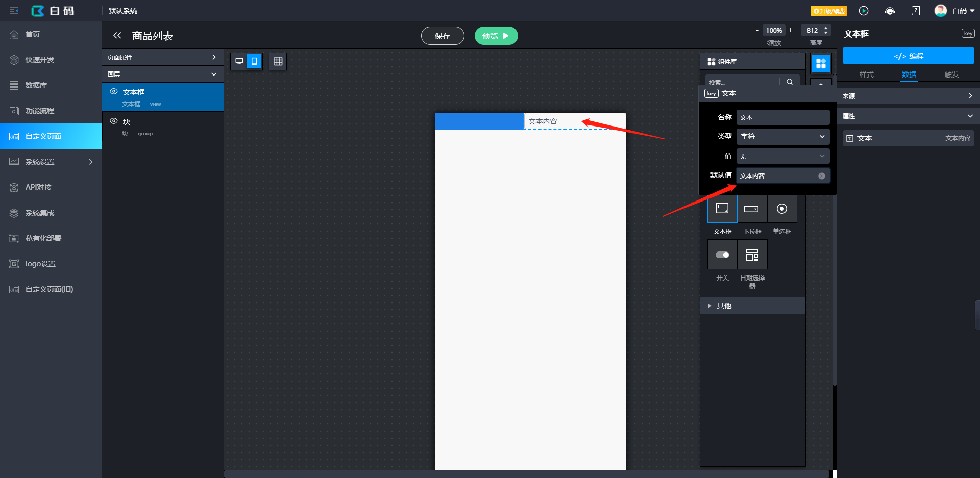The image size is (980, 478).
Task: Select the 块 group layer row
Action: click(163, 127)
